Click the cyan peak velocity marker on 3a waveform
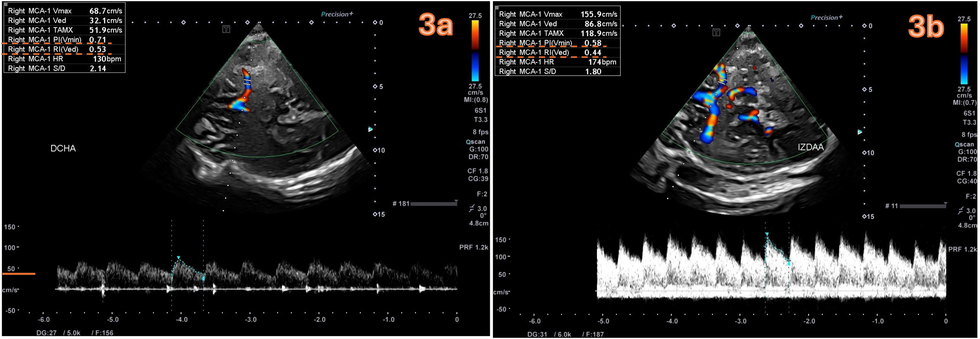This screenshot has height=339, width=980. click(x=178, y=258)
